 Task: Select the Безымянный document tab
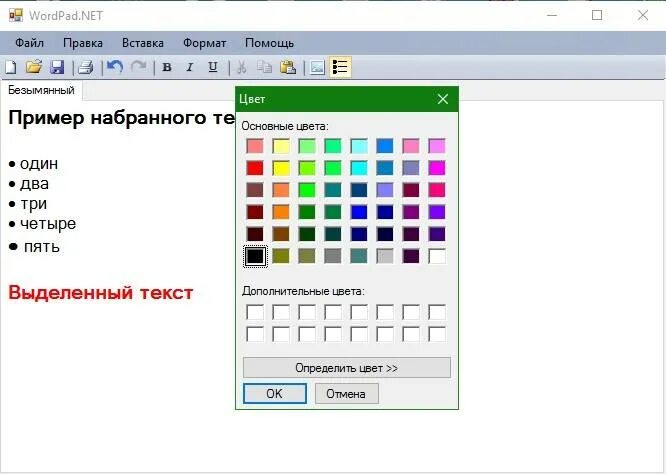pyautogui.click(x=41, y=90)
